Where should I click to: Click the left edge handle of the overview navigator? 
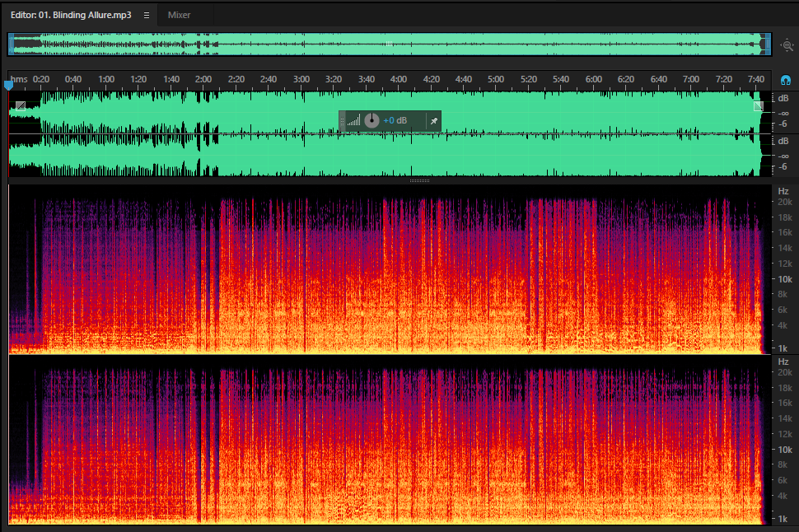click(x=11, y=44)
